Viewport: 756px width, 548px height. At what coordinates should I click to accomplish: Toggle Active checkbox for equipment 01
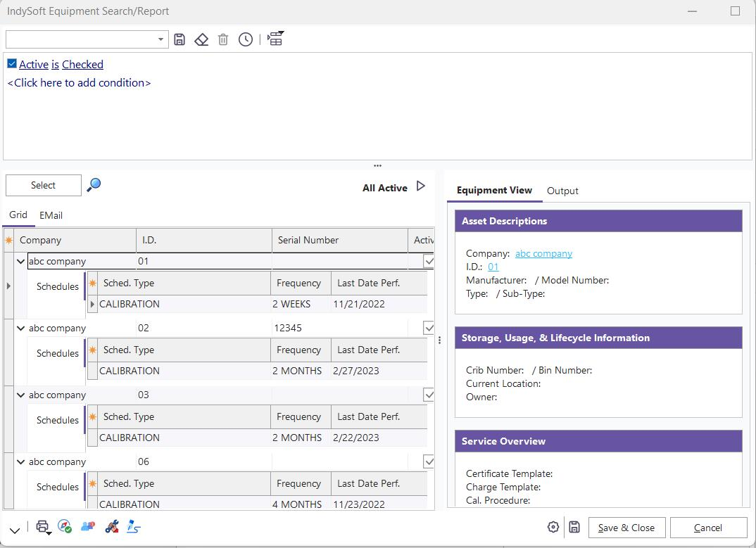[x=428, y=261]
